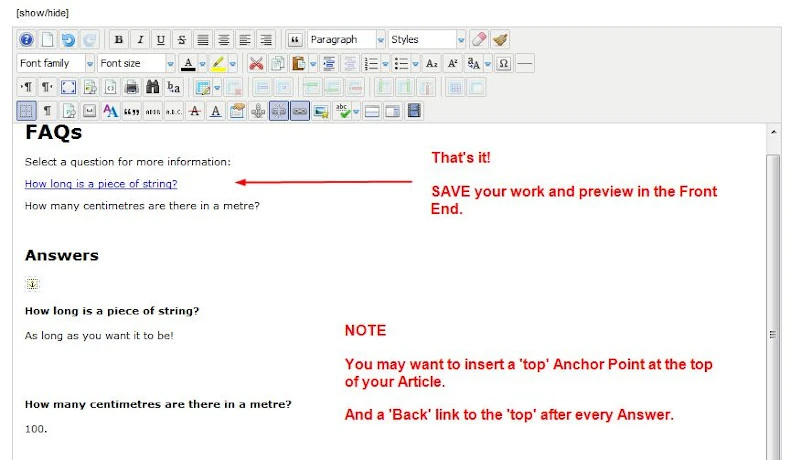Click the Cut scissors icon

[x=256, y=63]
